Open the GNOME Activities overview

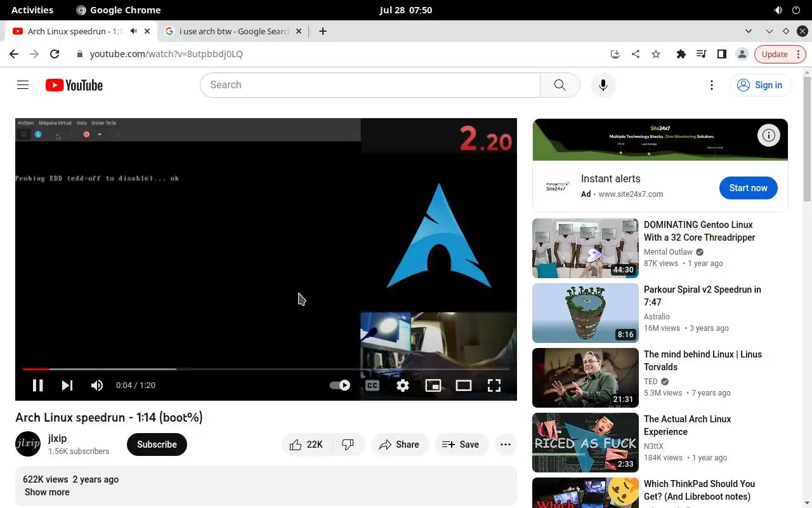[32, 10]
